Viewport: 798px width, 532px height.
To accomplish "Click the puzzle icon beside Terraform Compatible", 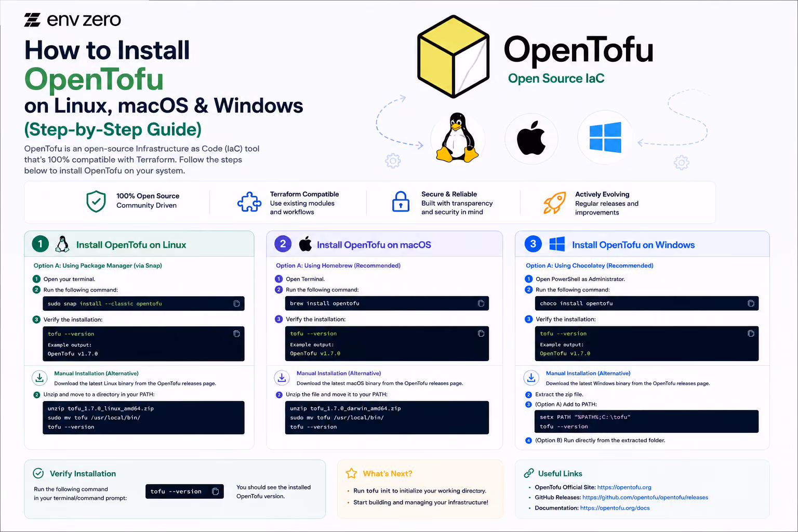I will pos(249,202).
